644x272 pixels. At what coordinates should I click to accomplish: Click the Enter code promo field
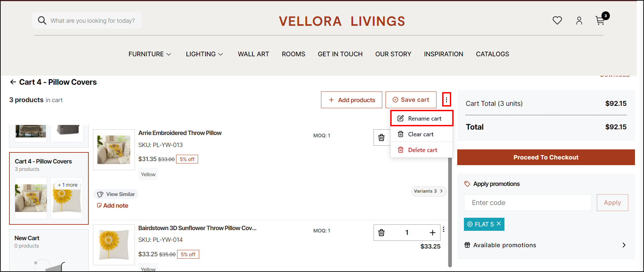(528, 203)
